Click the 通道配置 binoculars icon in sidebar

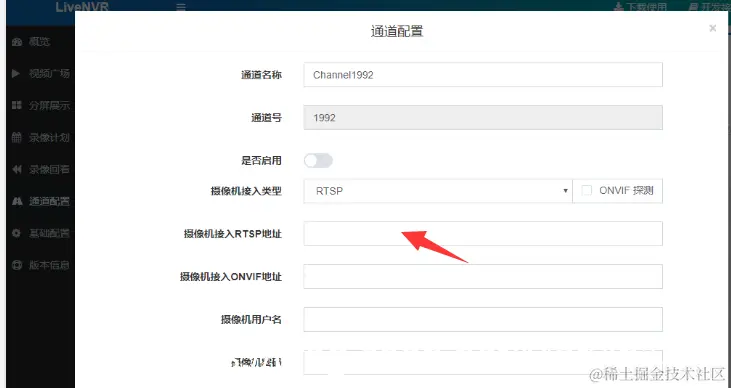(x=17, y=201)
